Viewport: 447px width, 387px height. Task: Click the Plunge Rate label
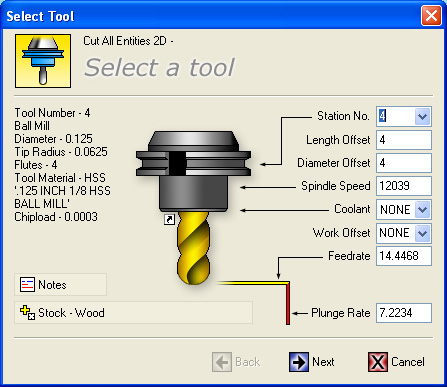341,313
